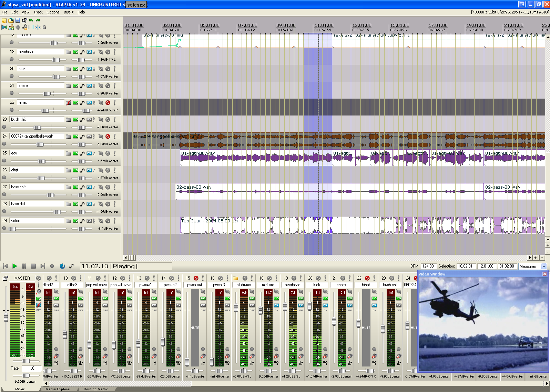Open I/O for mixer channel dltbd3
550x392 pixels.
pos(81,298)
